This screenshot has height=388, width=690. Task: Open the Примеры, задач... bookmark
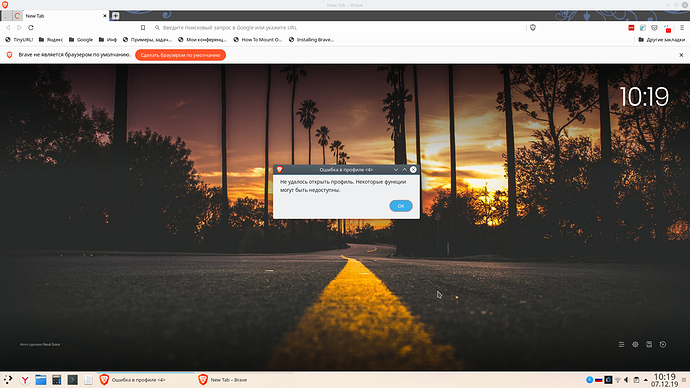(147, 40)
